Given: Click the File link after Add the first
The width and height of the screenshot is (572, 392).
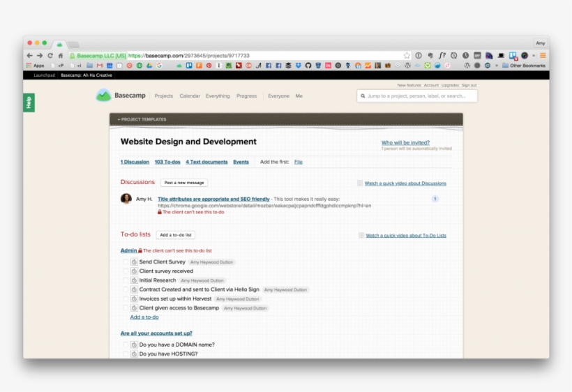Looking at the screenshot, I should tap(299, 162).
